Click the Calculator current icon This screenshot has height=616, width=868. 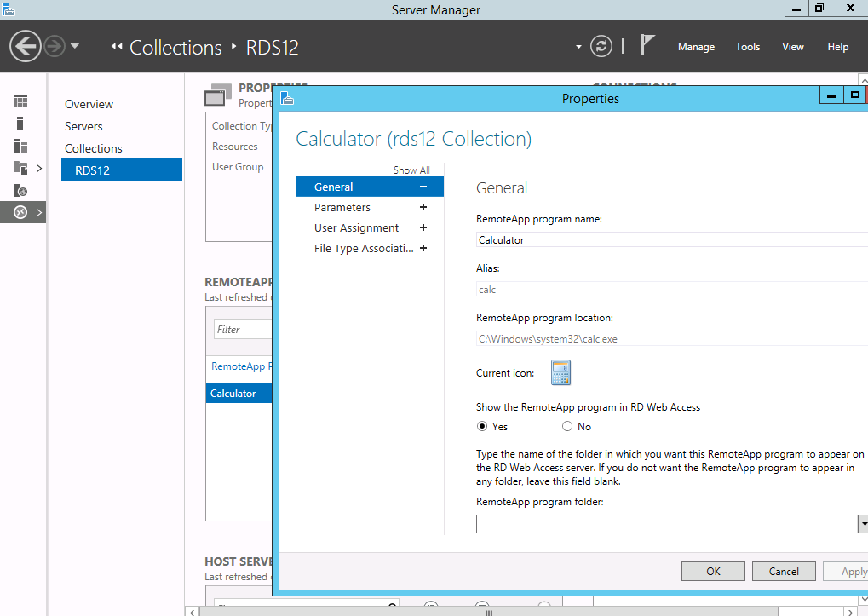(x=560, y=372)
